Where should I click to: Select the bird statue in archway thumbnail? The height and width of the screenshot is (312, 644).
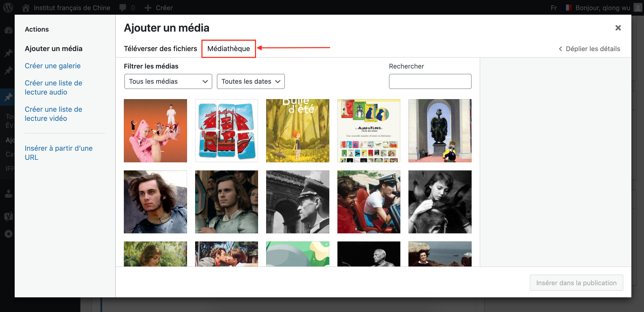pyautogui.click(x=440, y=131)
